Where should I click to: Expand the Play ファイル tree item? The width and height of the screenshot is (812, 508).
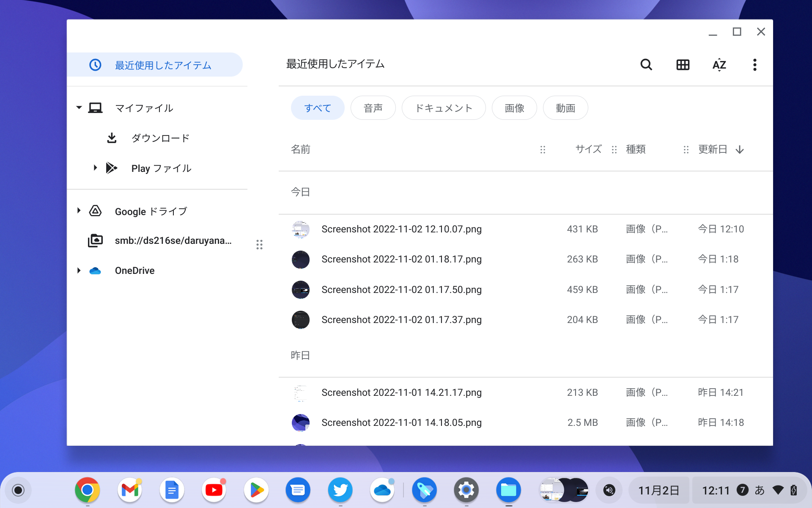tap(95, 168)
